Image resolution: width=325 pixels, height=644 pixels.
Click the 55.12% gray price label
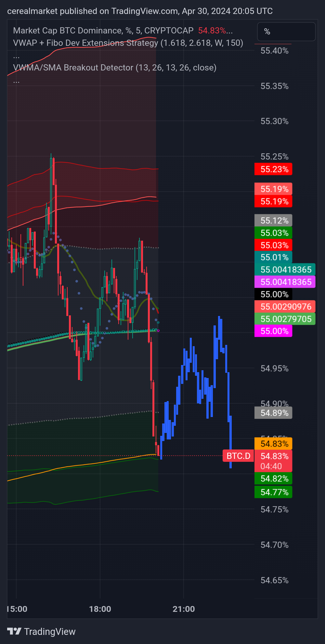(x=273, y=221)
